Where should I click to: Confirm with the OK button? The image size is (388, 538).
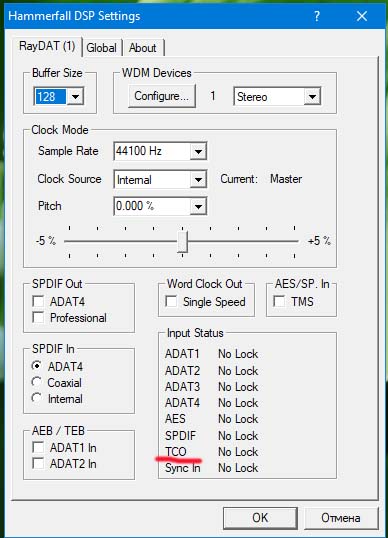point(260,518)
